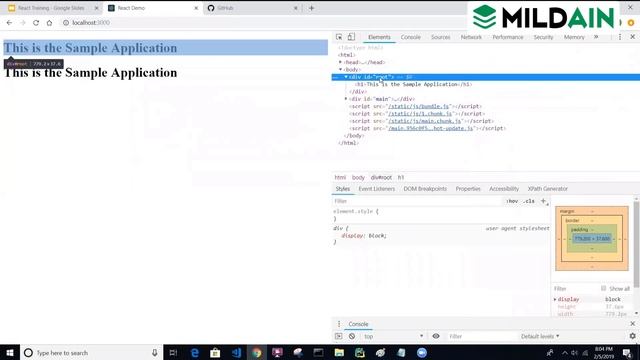Open a new browser tab

[x=311, y=8]
